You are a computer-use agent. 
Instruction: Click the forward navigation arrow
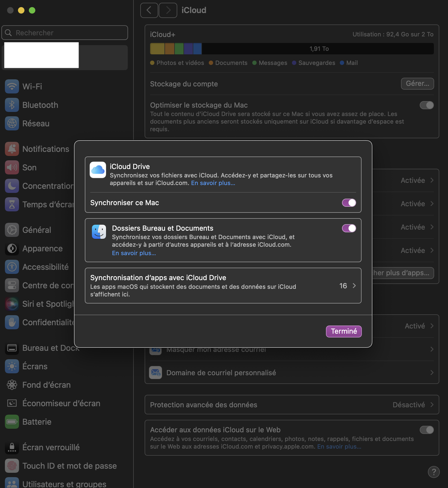pyautogui.click(x=168, y=10)
